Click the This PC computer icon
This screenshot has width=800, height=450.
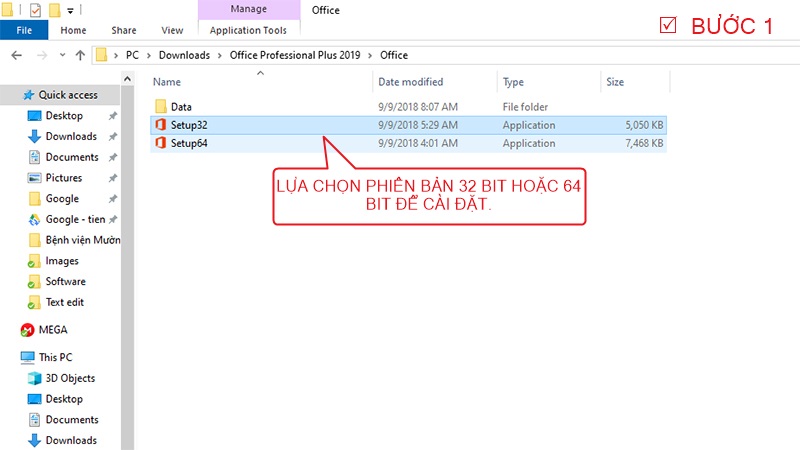(x=28, y=358)
